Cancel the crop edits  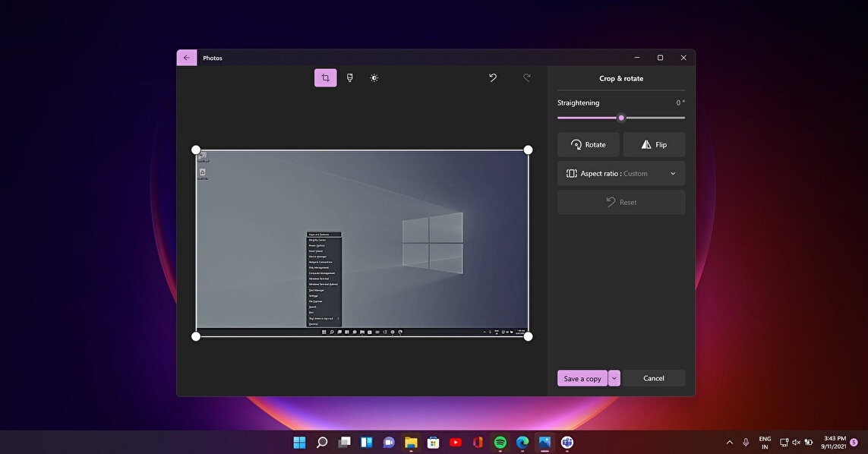tap(653, 378)
